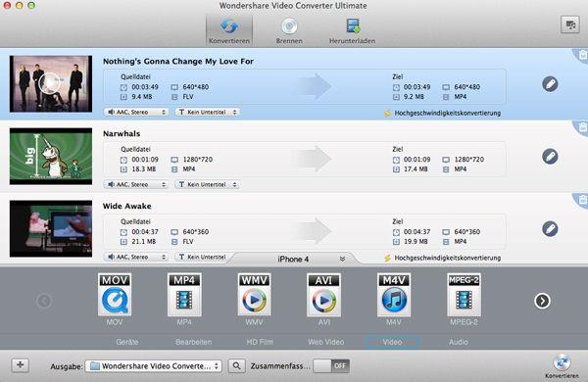Switch to the Bearbeiten category tab
The height and width of the screenshot is (382, 588).
pyautogui.click(x=193, y=342)
